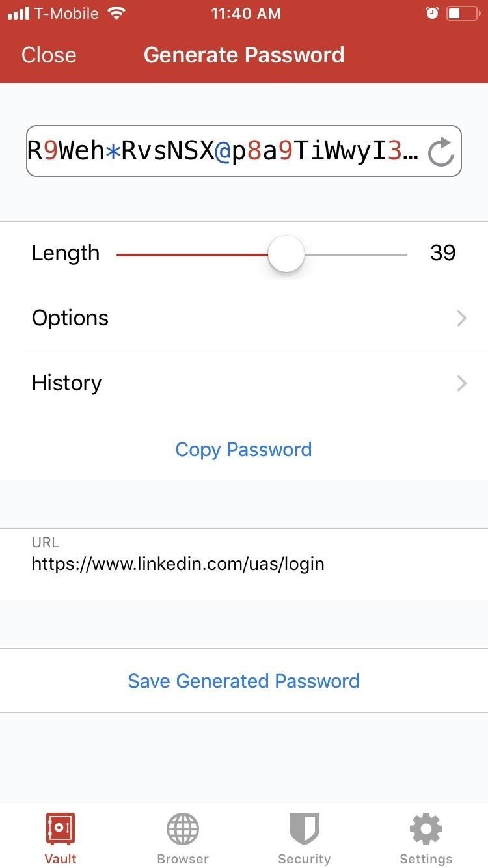488x868 pixels.
Task: Tap the Wi-Fi signal status icon
Action: tap(117, 14)
